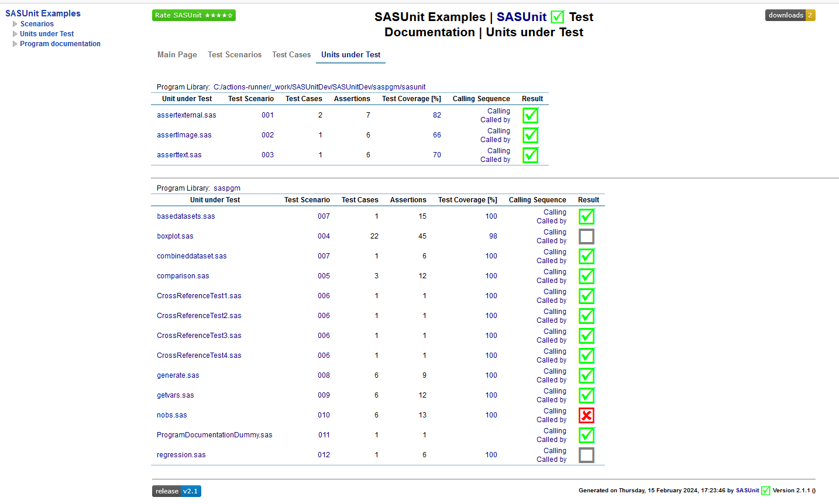Open test scenario 004 link for boxplot.sas

click(324, 236)
